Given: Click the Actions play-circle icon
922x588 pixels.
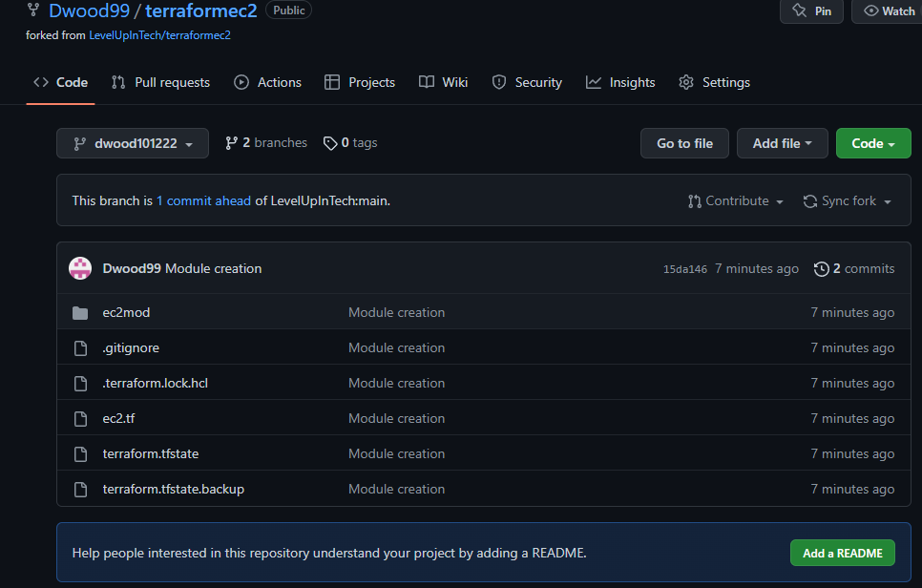Looking at the screenshot, I should [241, 82].
